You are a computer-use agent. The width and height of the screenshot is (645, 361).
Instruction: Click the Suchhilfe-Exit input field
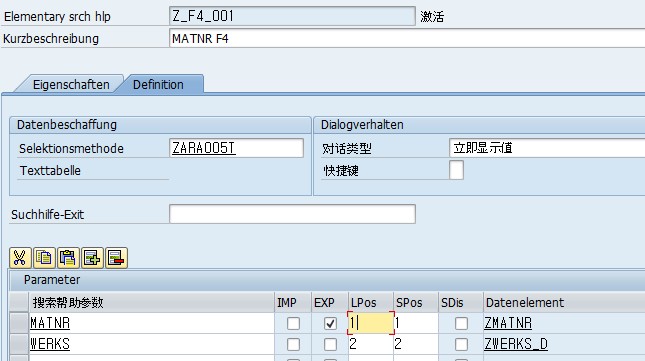[x=292, y=214]
